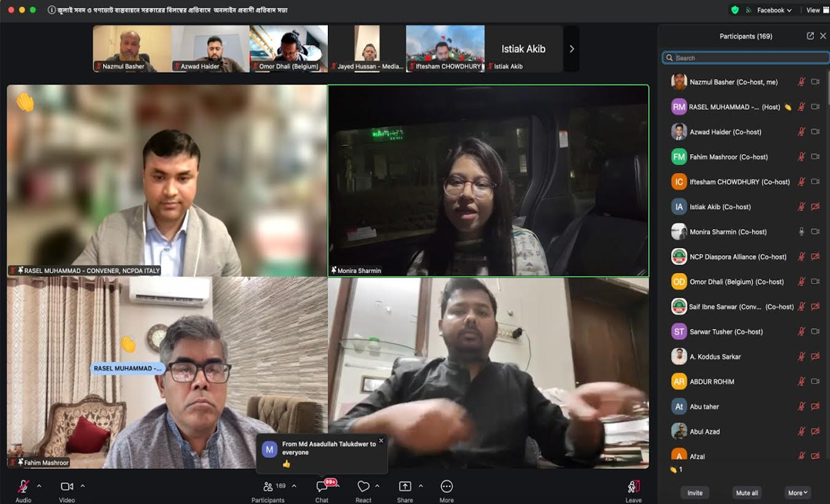Click the Share screen icon
Viewport: 830px width, 504px height.
point(405,487)
